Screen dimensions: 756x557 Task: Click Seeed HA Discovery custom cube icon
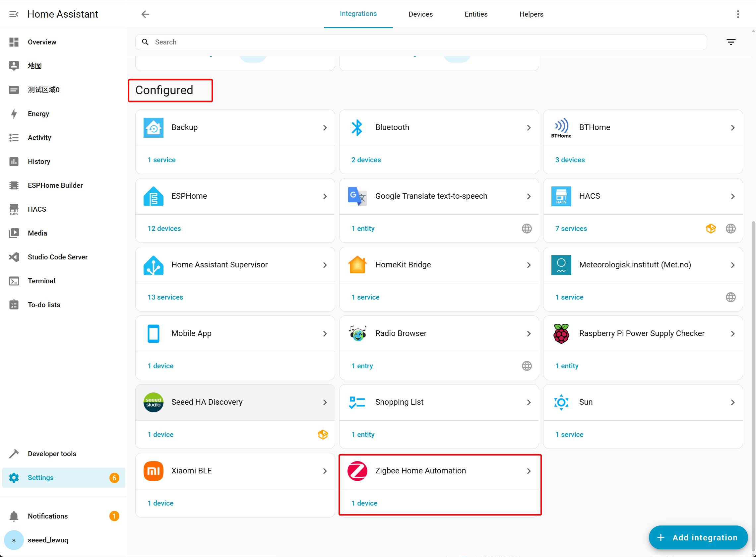pyautogui.click(x=323, y=435)
